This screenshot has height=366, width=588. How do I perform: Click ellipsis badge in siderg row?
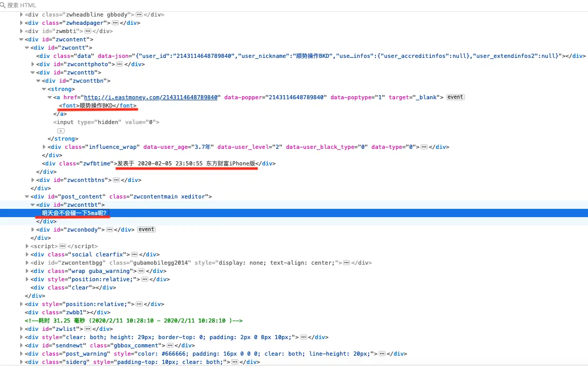click(x=235, y=362)
